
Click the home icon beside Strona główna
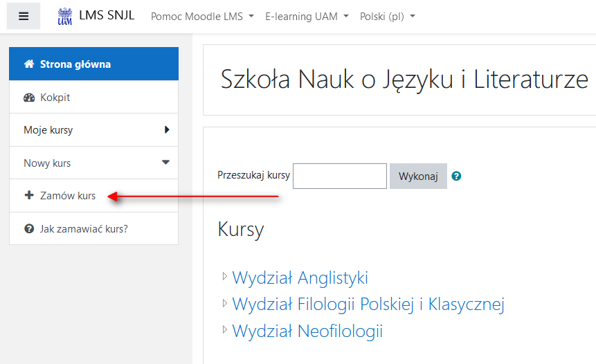coord(29,64)
